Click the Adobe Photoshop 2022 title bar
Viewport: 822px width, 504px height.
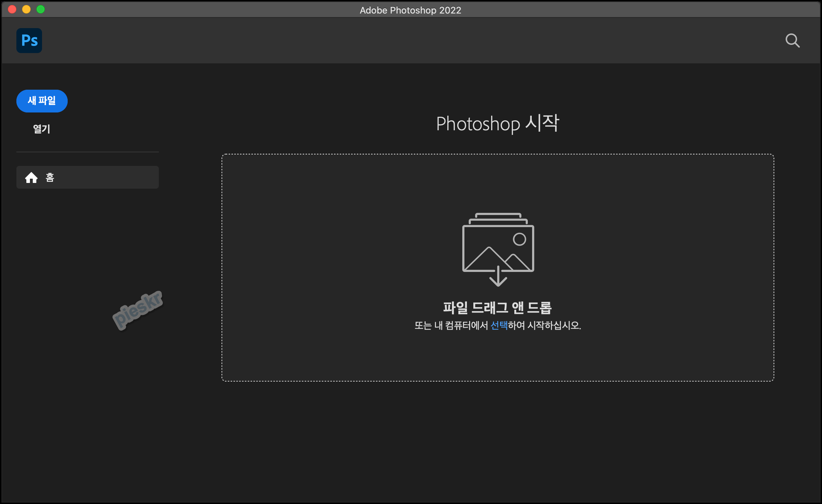tap(410, 10)
